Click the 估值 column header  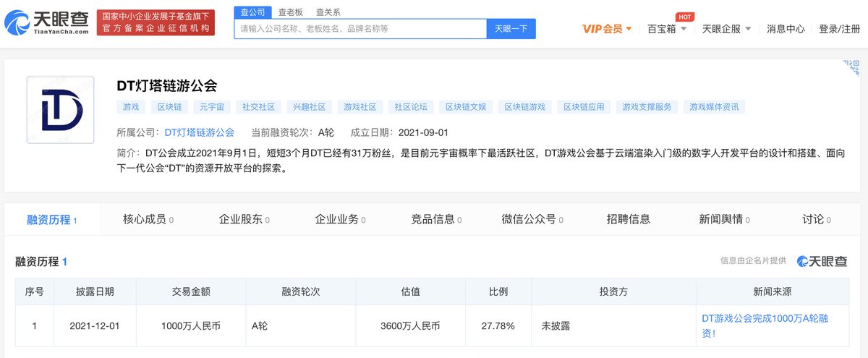[x=411, y=292]
